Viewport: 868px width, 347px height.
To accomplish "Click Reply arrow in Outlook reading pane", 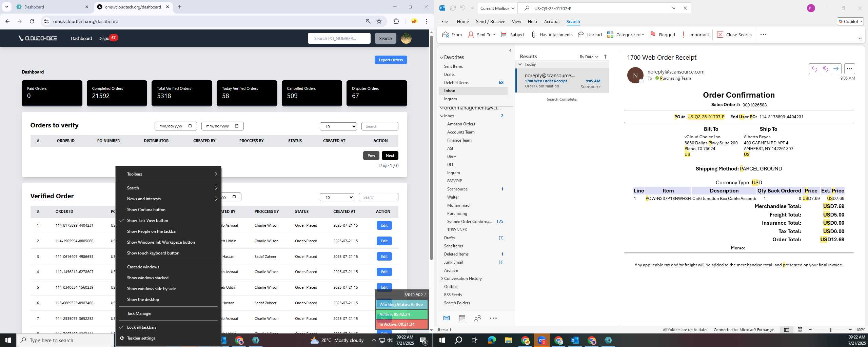I will tap(814, 69).
